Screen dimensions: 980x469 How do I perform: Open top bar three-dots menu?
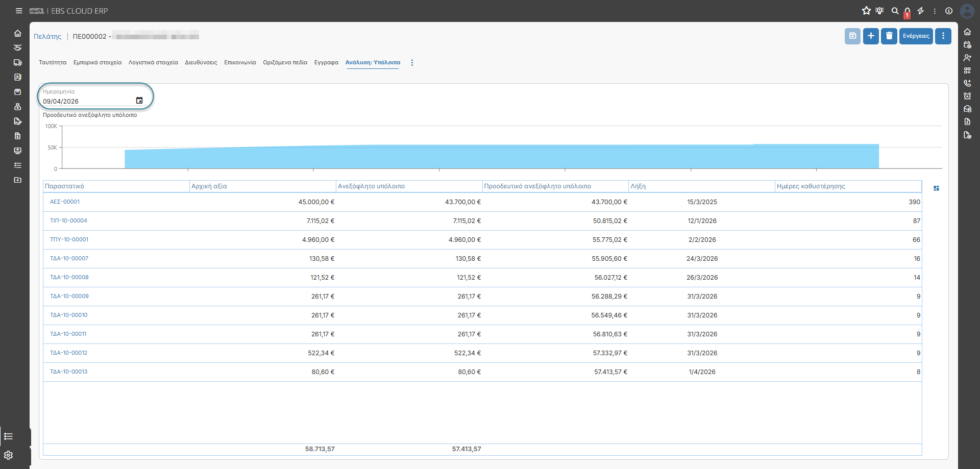point(935,11)
